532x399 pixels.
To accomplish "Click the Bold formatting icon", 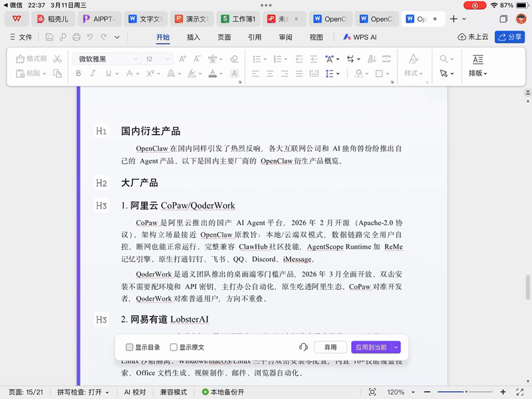I will point(78,73).
